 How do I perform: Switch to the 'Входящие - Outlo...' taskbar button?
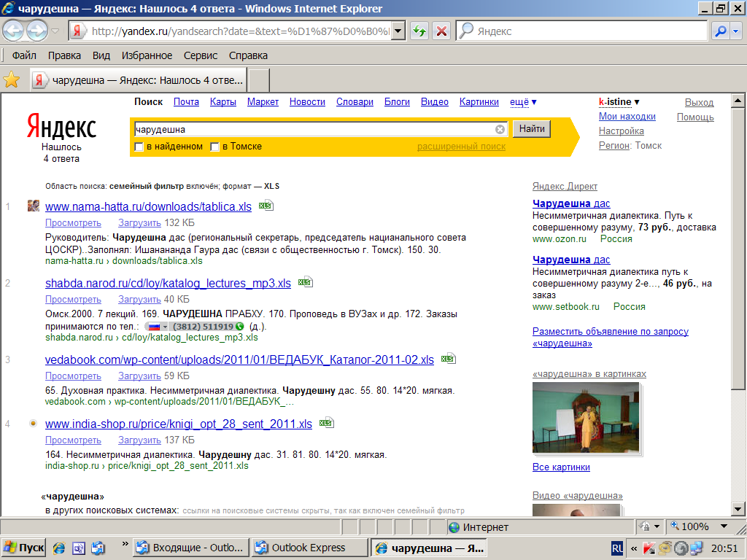(191, 548)
